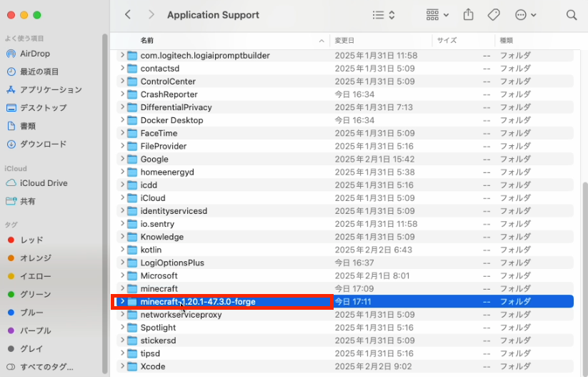The image size is (588, 377).
Task: Click the Tag icon in toolbar
Action: [494, 15]
